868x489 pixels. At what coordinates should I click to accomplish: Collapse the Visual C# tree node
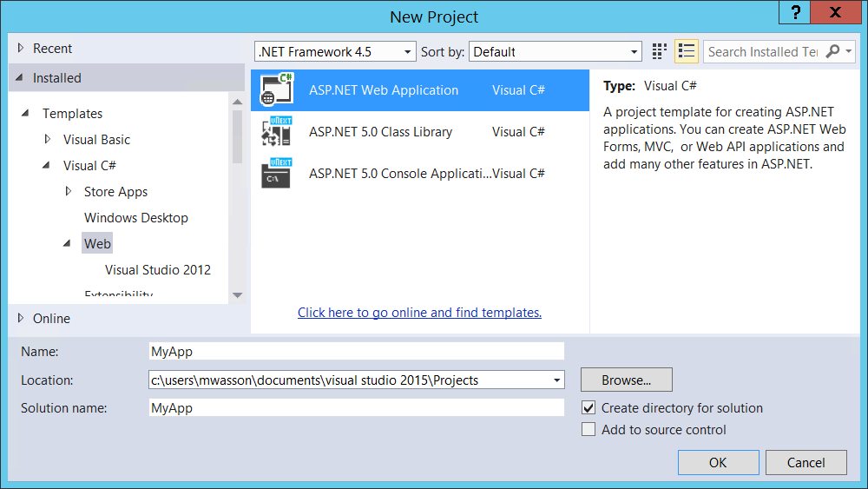tap(47, 165)
